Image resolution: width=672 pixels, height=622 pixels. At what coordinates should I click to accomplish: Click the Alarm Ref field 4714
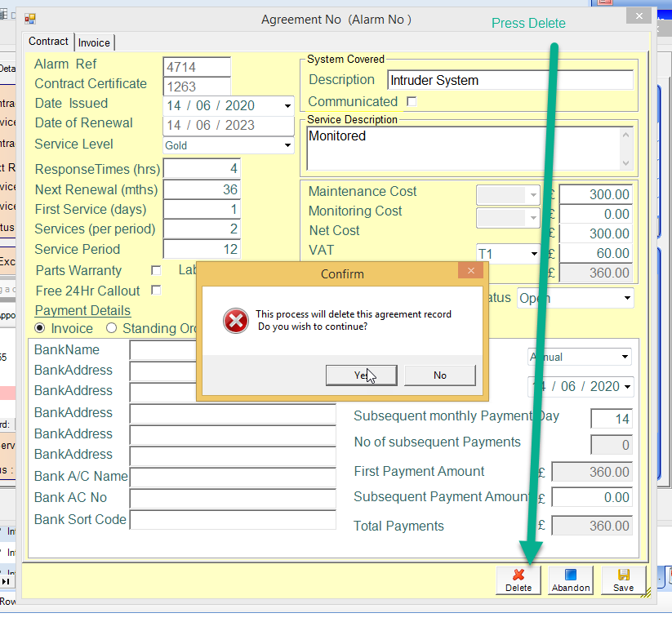[x=197, y=67]
